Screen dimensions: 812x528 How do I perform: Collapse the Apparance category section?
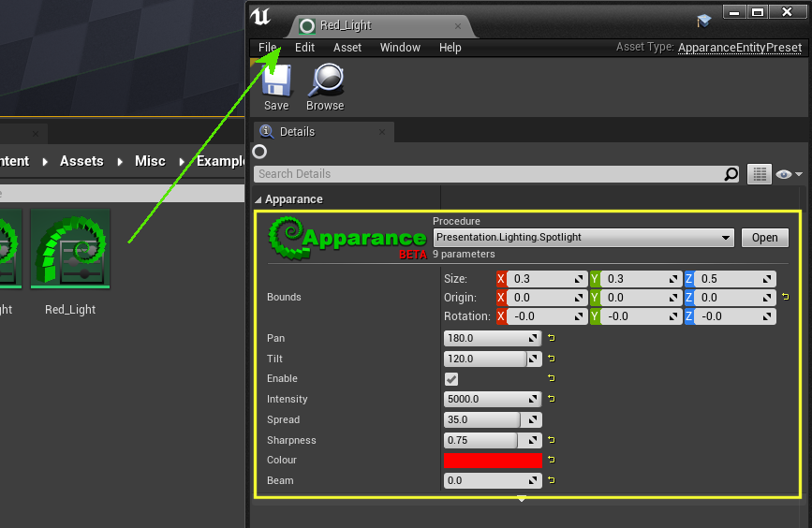pos(259,199)
